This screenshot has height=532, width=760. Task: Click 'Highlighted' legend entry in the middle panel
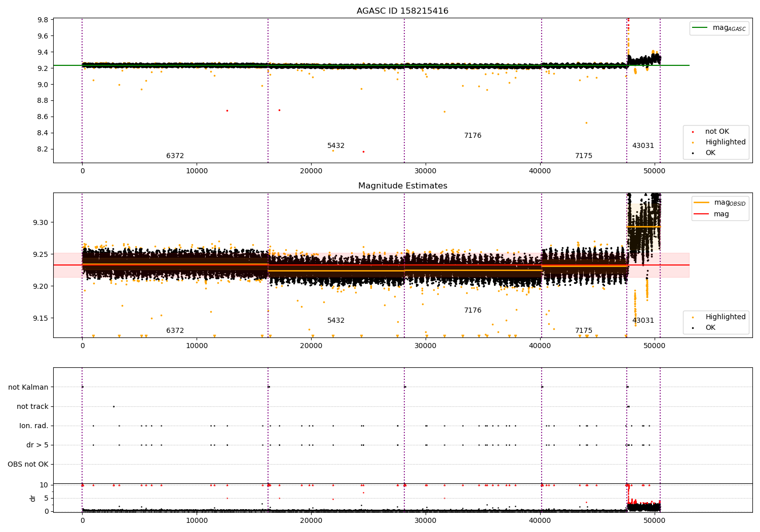coord(719,317)
